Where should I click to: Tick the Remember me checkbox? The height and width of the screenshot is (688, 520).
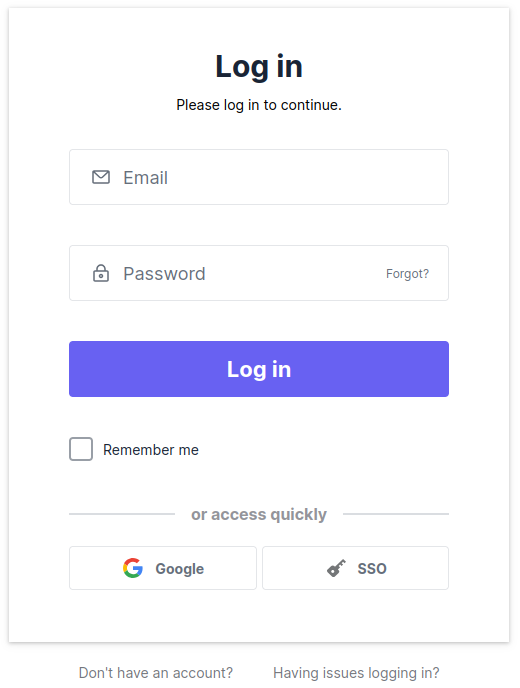tap(81, 449)
